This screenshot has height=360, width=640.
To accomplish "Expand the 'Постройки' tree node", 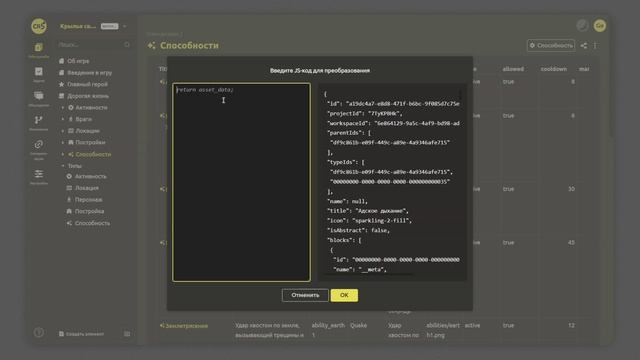I will [63, 142].
